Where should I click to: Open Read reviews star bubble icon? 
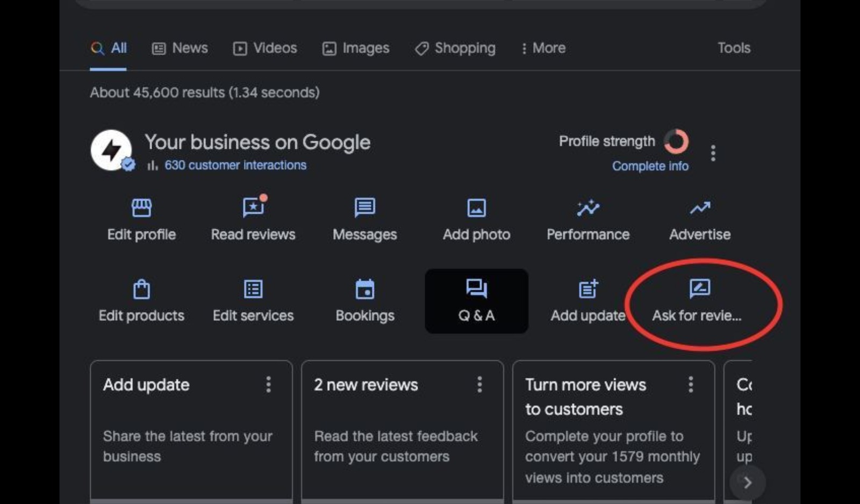point(254,206)
